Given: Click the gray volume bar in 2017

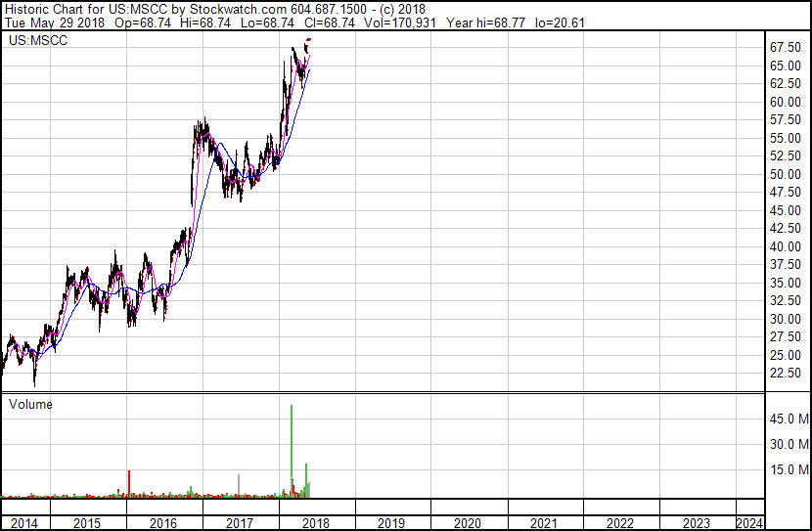Looking at the screenshot, I should 239,486.
